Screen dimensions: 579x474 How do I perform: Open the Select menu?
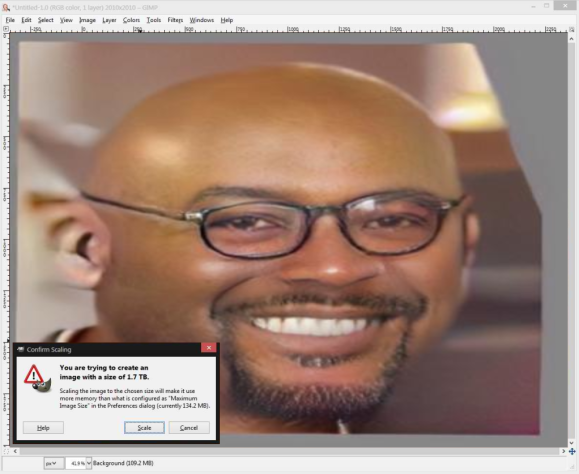[x=45, y=20]
